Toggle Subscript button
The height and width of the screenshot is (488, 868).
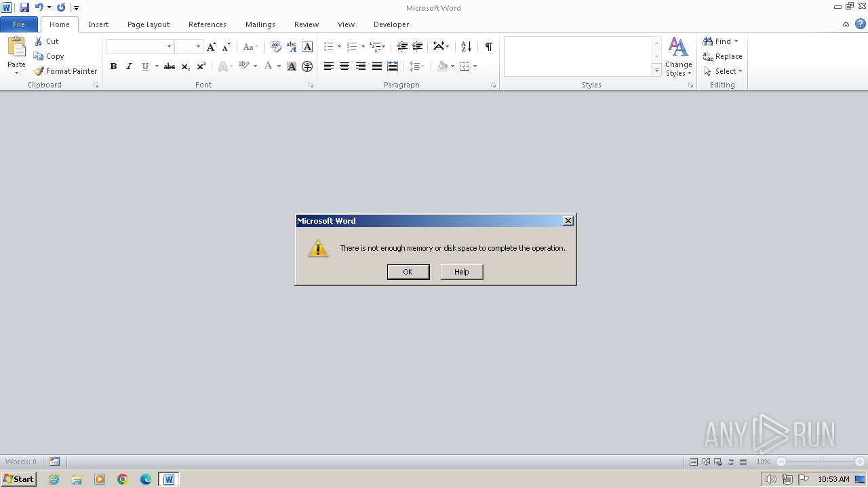pyautogui.click(x=185, y=66)
